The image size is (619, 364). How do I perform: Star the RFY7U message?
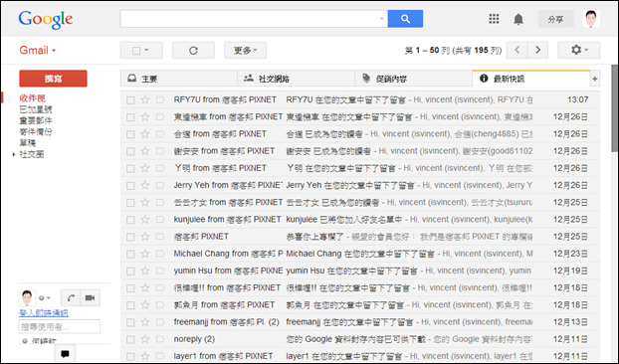[x=145, y=99]
